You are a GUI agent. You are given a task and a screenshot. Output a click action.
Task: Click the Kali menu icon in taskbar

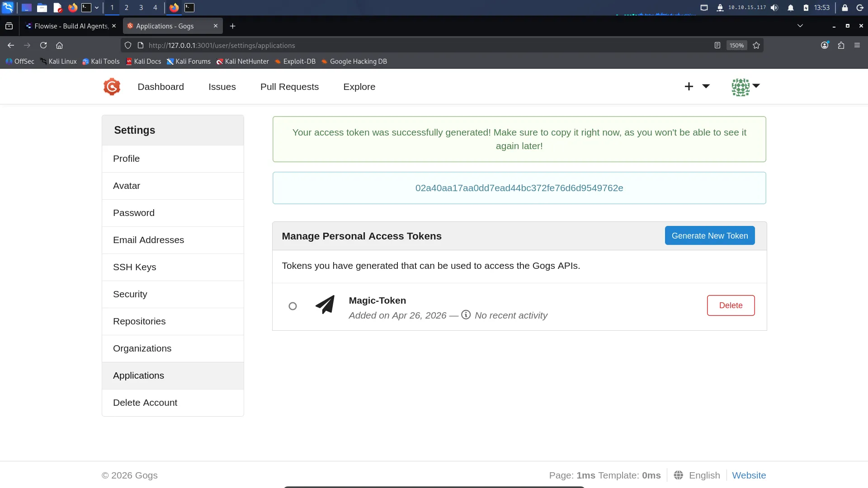8,8
